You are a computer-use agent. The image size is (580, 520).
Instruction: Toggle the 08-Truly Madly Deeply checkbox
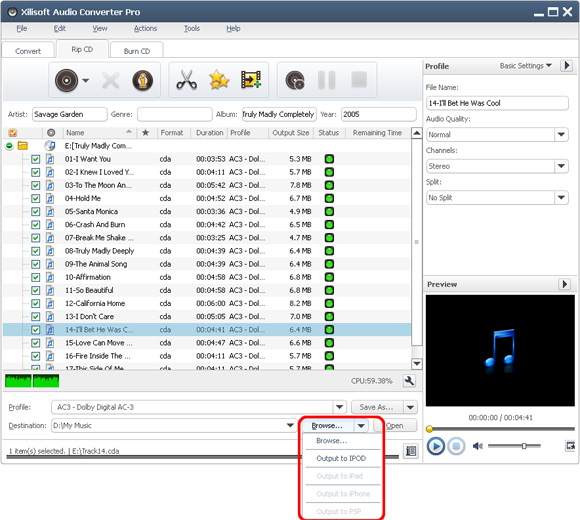coord(36,251)
